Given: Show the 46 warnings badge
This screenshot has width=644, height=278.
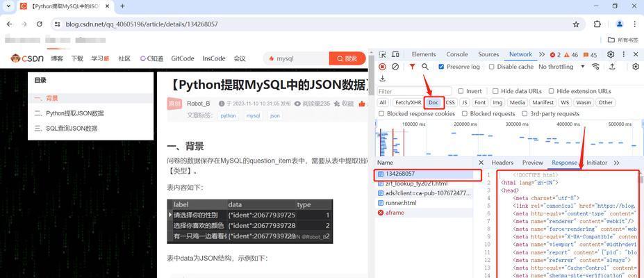Looking at the screenshot, I should 571,55.
